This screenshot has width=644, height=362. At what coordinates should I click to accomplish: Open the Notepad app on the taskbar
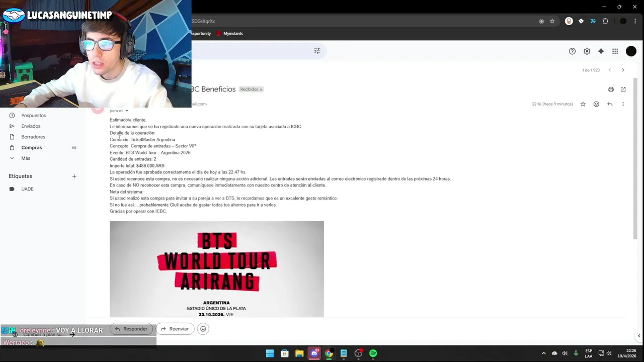[344, 353]
